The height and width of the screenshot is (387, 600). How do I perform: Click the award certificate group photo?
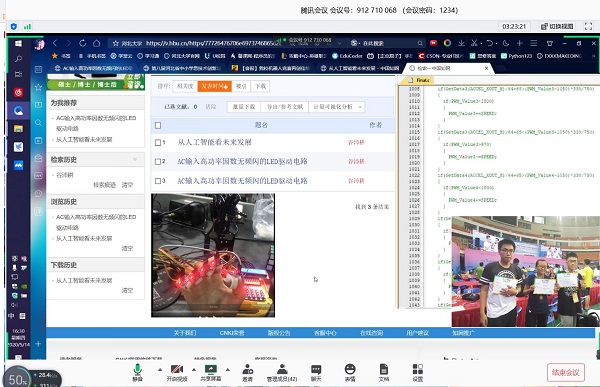click(526, 271)
